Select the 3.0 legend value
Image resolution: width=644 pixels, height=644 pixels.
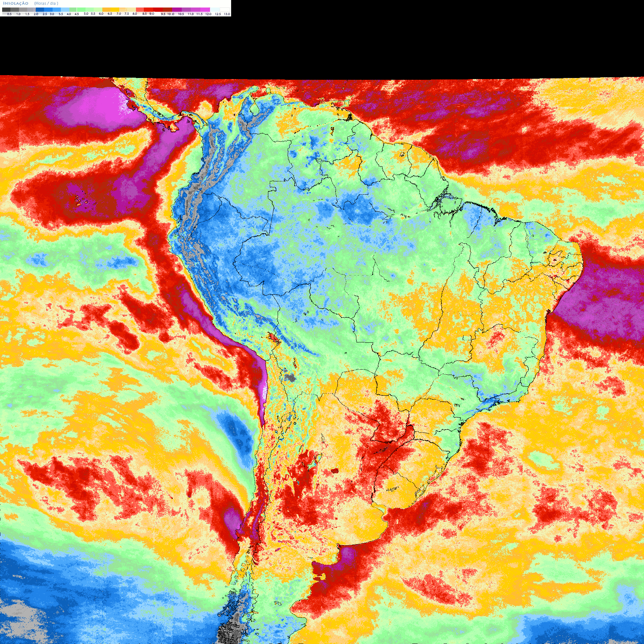pyautogui.click(x=52, y=14)
